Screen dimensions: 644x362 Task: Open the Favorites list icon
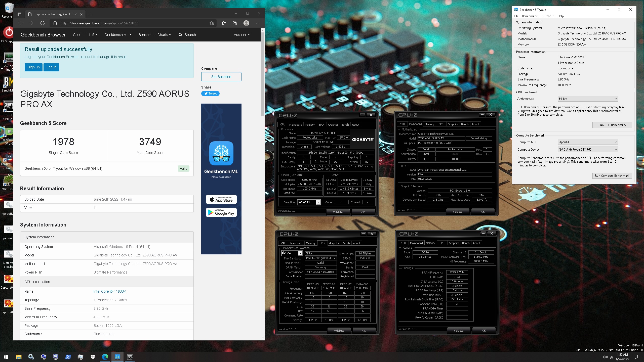click(x=224, y=23)
